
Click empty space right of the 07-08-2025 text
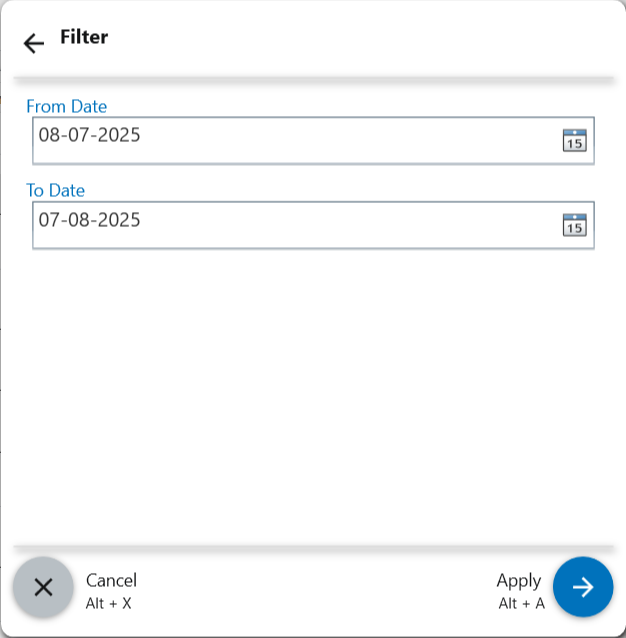tap(350, 222)
